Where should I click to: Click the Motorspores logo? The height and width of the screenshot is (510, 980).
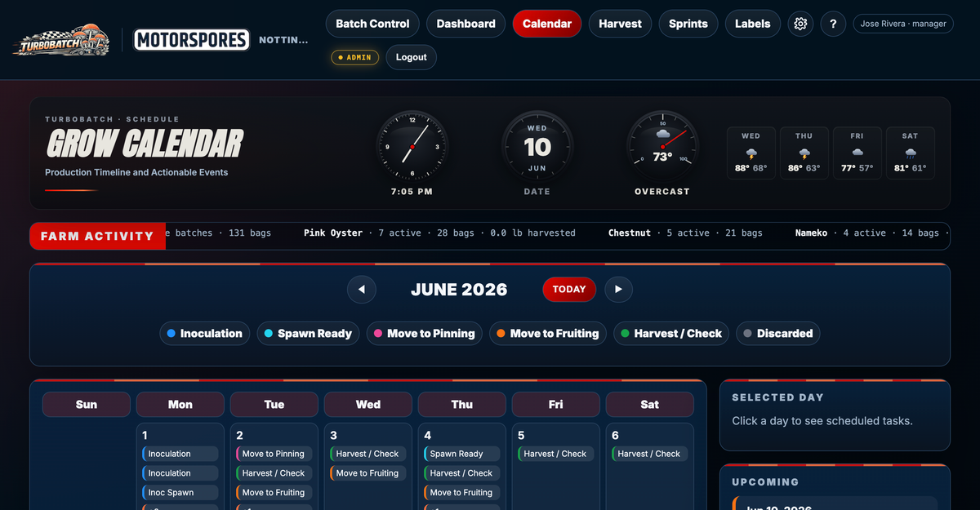click(192, 39)
